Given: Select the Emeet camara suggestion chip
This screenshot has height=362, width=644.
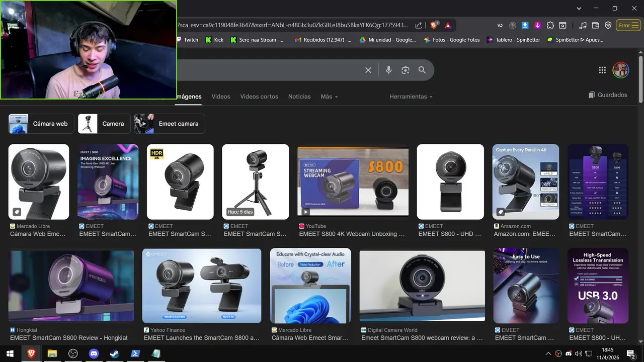Looking at the screenshot, I should [170, 124].
